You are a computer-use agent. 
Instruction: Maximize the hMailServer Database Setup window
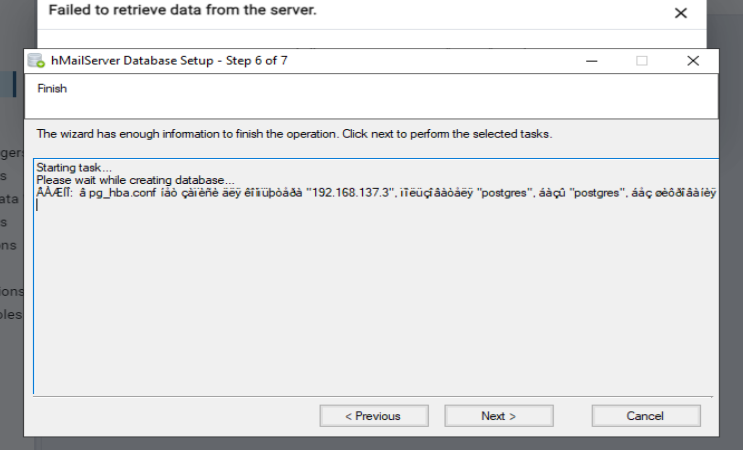click(642, 61)
